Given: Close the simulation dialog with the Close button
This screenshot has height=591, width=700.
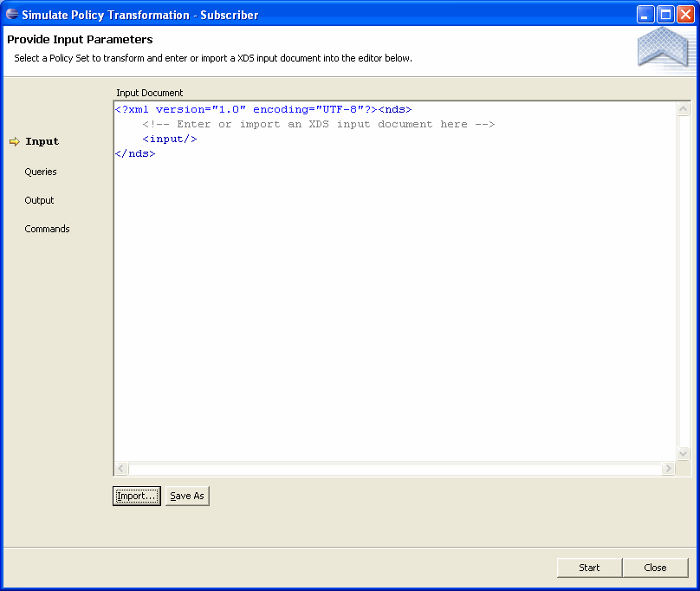Looking at the screenshot, I should pos(655,568).
